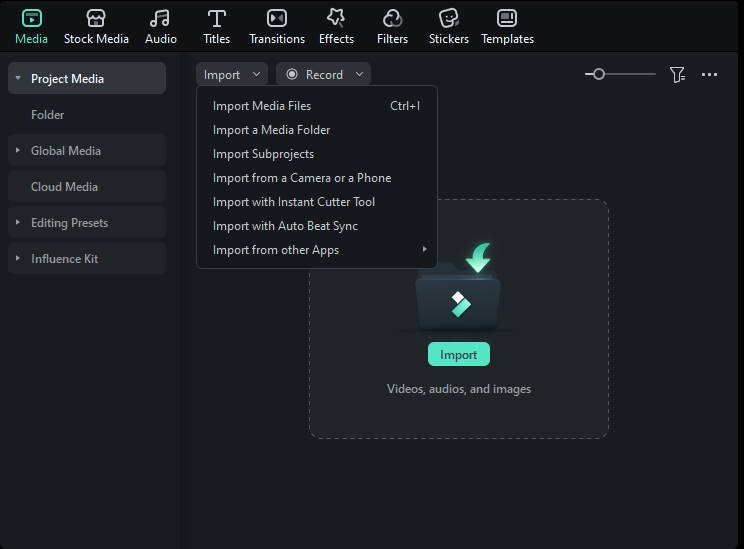Screen dimensions: 744x549
Task: Click the green Import button
Action: click(458, 354)
